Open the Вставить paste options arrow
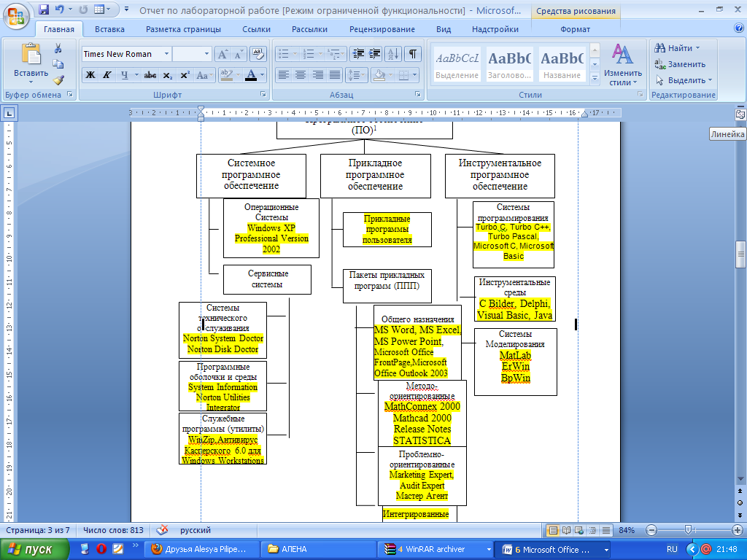Image resolution: width=747 pixels, height=560 pixels. [x=31, y=82]
